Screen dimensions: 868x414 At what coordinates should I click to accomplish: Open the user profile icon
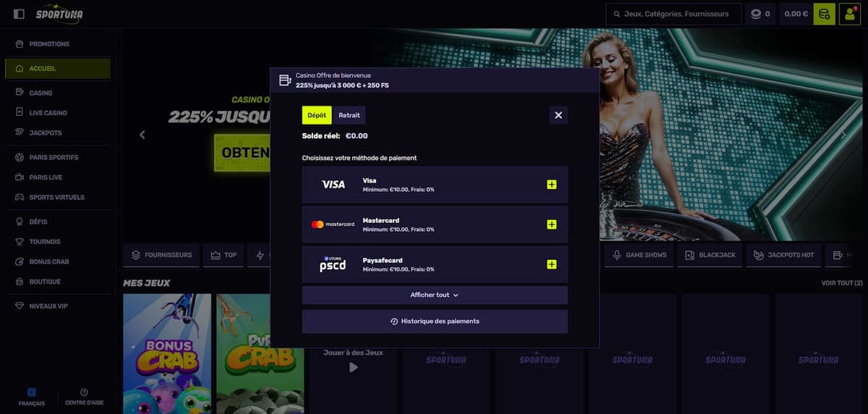click(x=849, y=14)
